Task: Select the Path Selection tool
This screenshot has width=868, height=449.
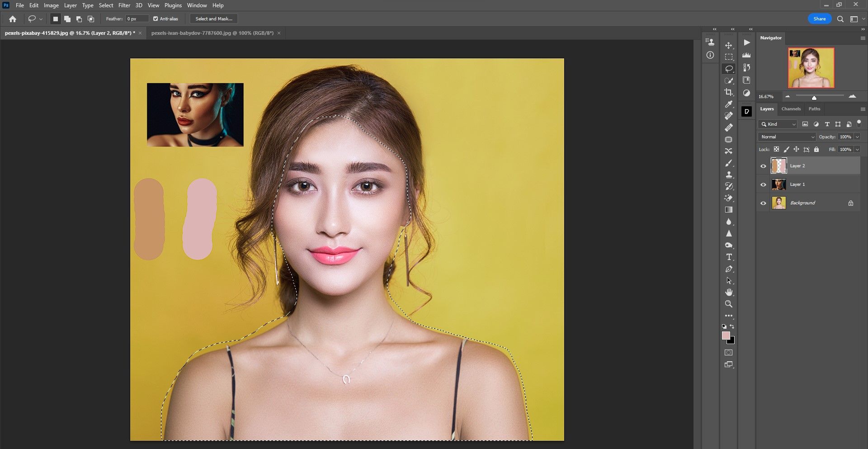Action: pos(728,280)
